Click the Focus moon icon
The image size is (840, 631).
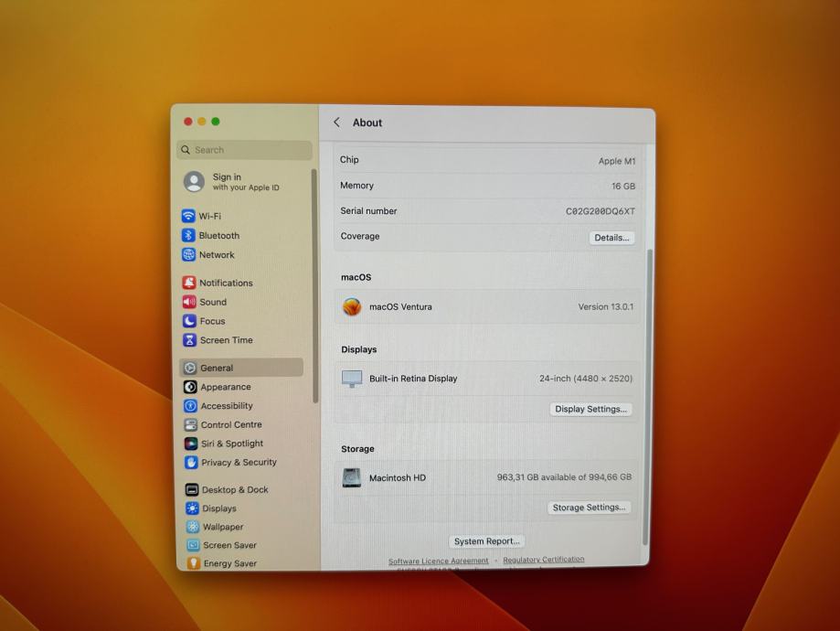189,321
